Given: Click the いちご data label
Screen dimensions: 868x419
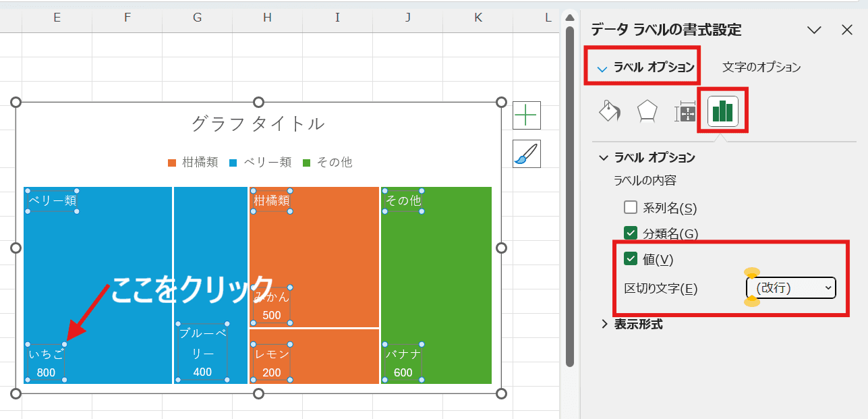Looking at the screenshot, I should [x=46, y=355].
